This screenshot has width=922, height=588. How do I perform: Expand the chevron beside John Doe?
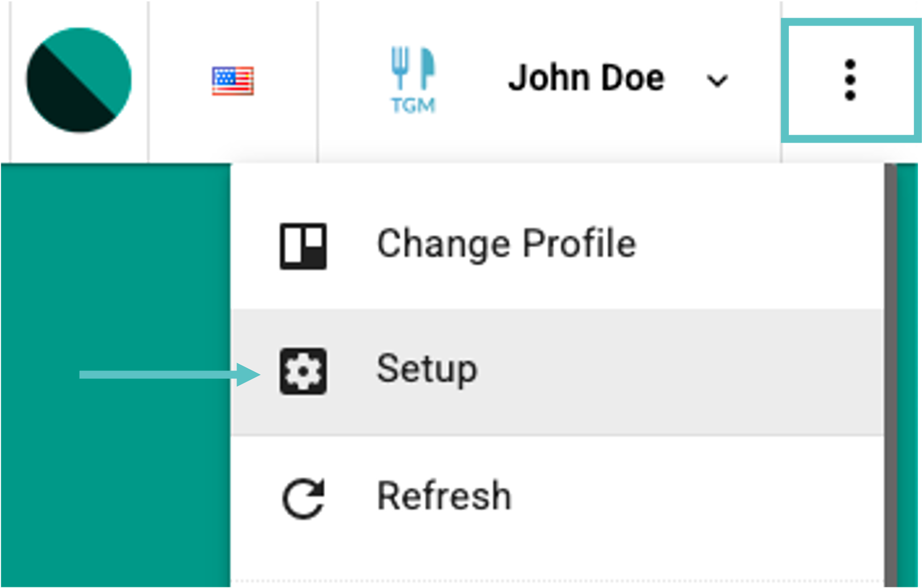(x=717, y=81)
